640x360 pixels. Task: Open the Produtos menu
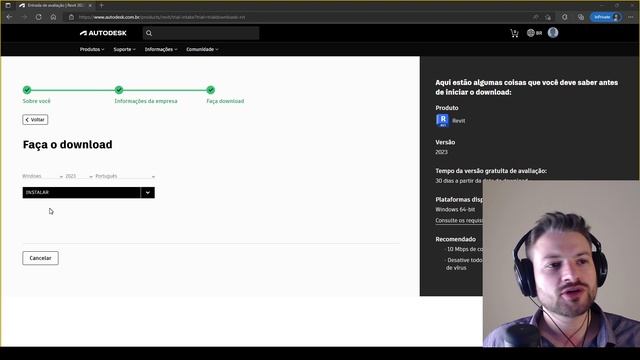92,49
